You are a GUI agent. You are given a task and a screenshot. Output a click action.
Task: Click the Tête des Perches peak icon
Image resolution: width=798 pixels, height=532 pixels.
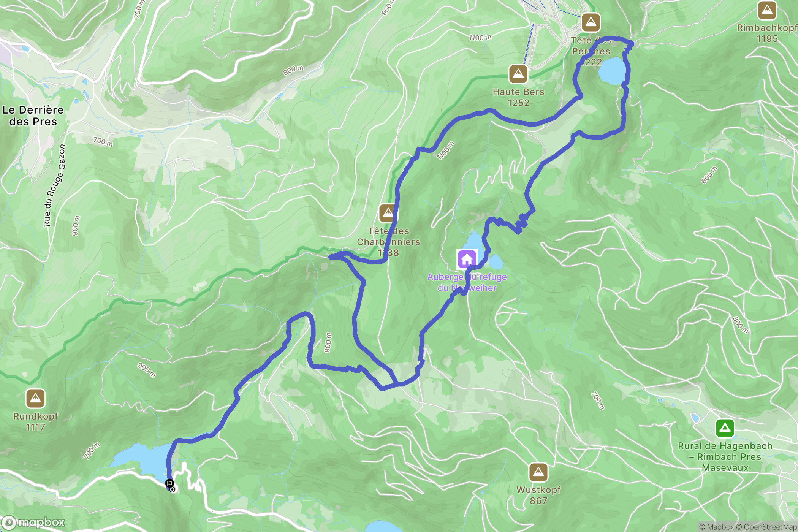tap(591, 22)
